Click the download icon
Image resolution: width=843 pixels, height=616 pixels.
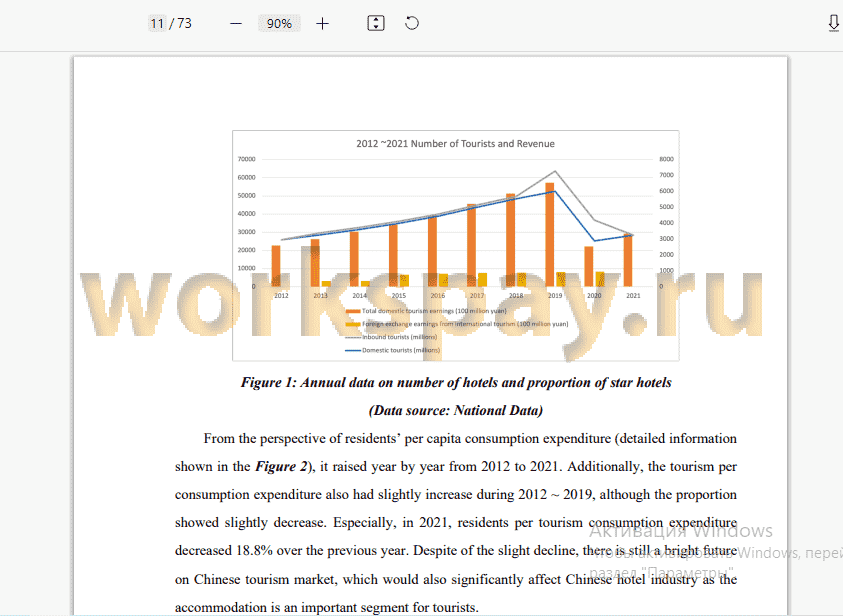(833, 23)
